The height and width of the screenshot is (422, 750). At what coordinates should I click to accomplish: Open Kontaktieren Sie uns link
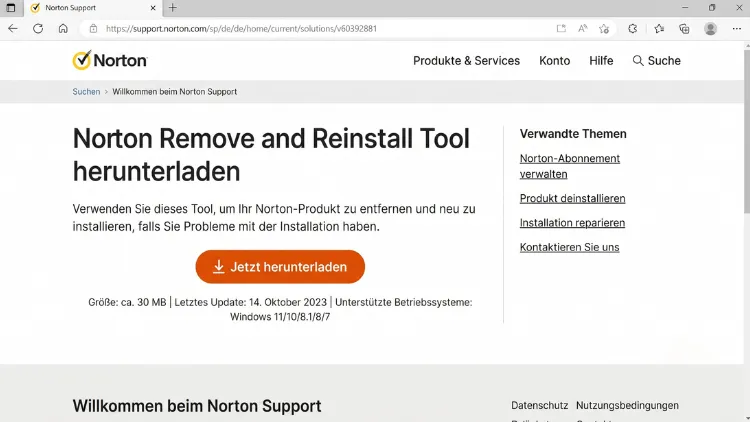tap(569, 247)
